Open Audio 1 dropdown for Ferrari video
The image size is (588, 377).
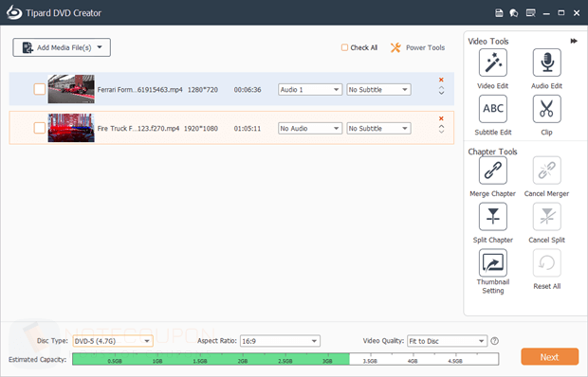point(310,89)
